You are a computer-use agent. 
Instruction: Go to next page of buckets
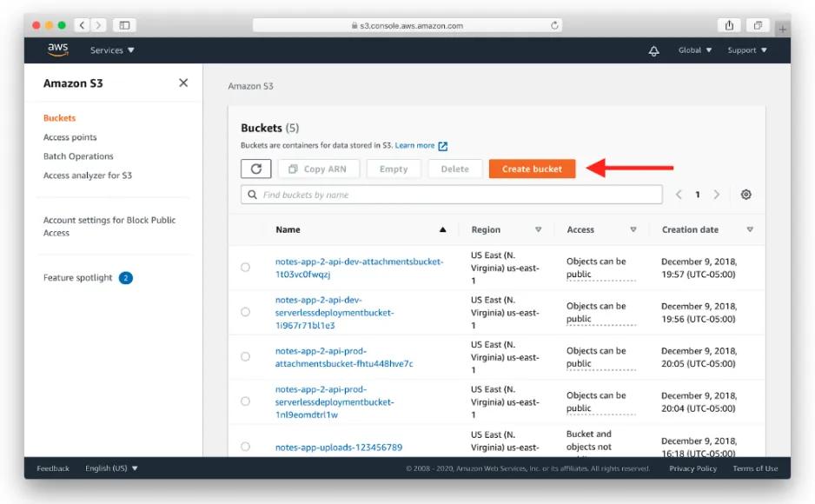coord(716,195)
